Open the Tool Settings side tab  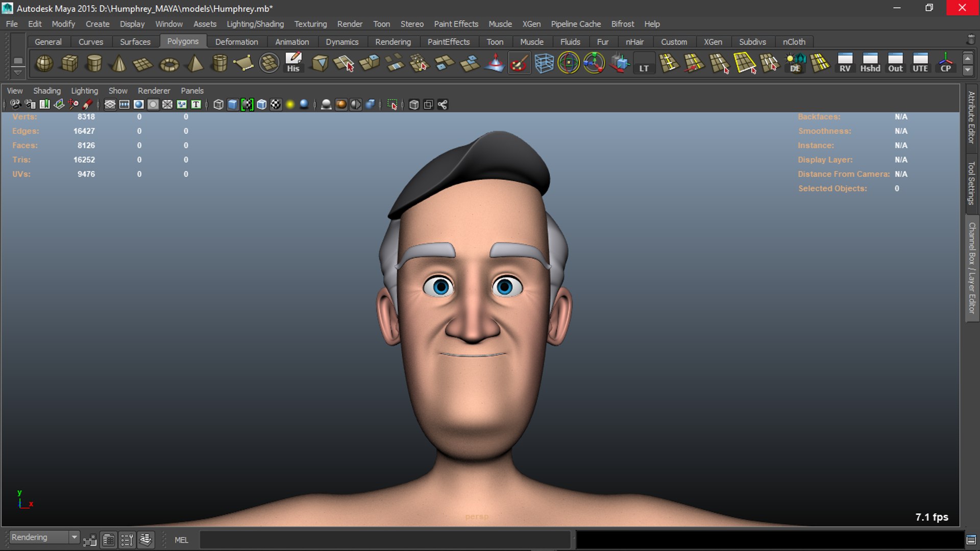click(x=971, y=183)
